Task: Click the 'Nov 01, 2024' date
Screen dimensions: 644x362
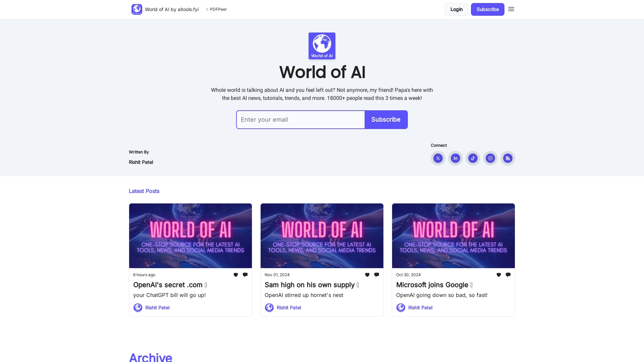Action: (x=277, y=275)
